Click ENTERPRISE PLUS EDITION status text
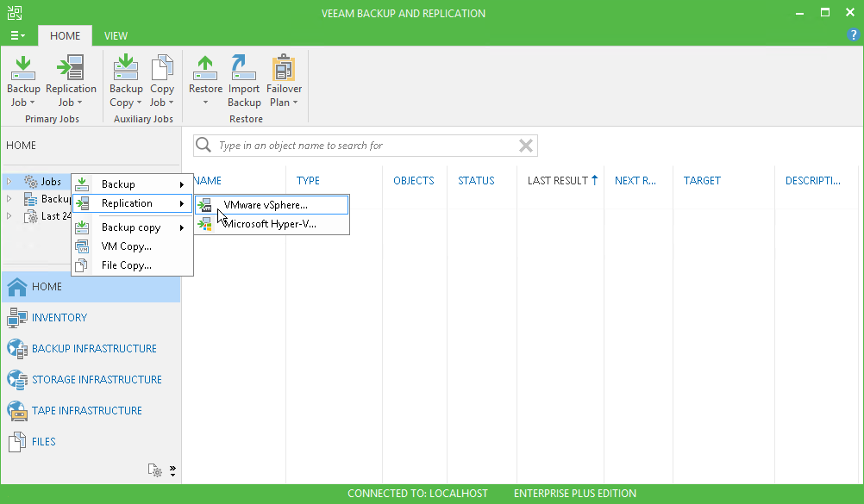 click(x=575, y=494)
